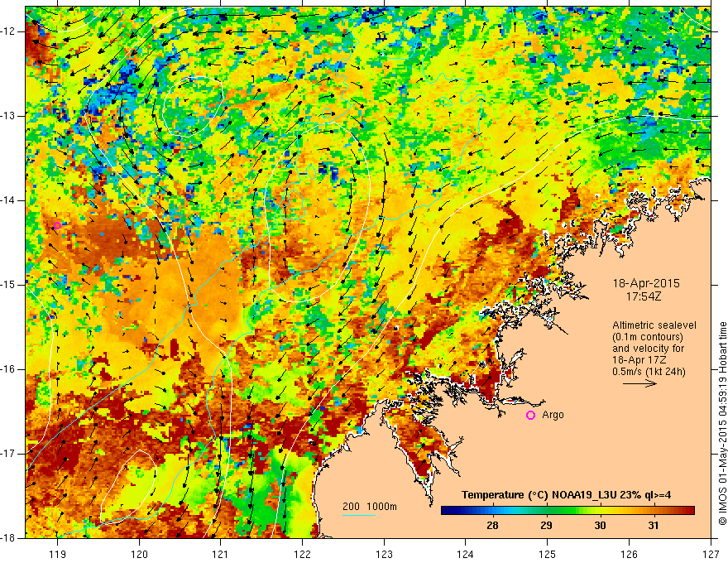Click the '(0.1m contours)' text
The height and width of the screenshot is (563, 728).
648,337
